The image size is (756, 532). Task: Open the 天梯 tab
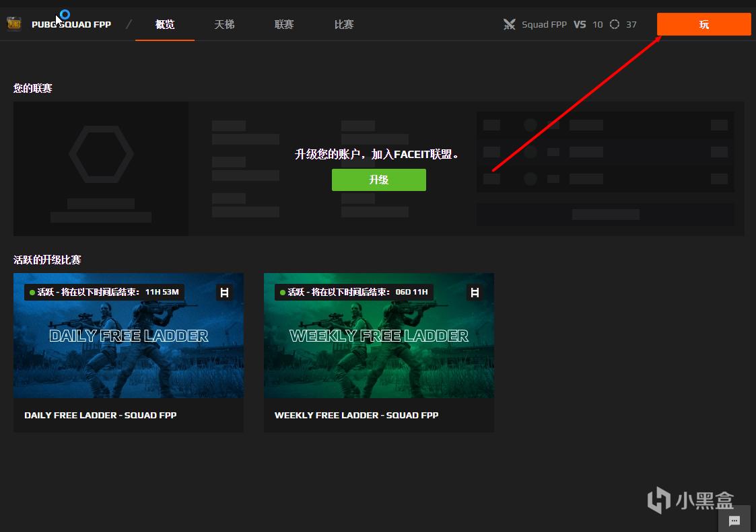pos(224,24)
